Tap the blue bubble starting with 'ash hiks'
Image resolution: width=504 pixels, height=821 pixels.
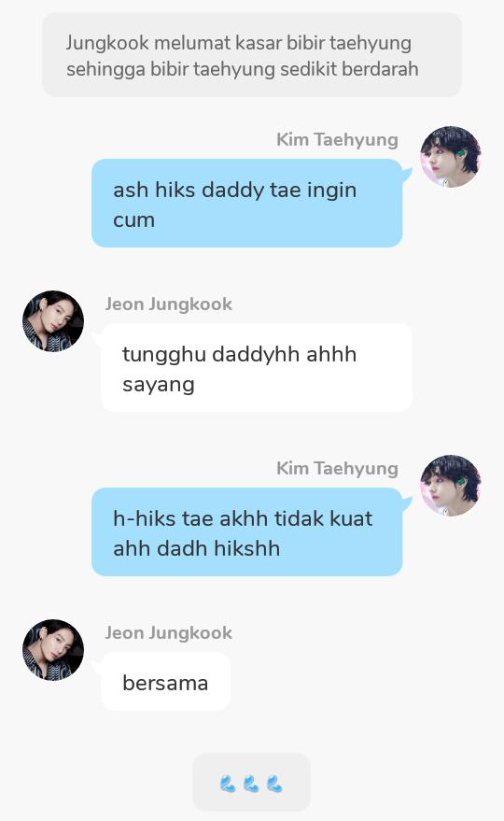[247, 204]
